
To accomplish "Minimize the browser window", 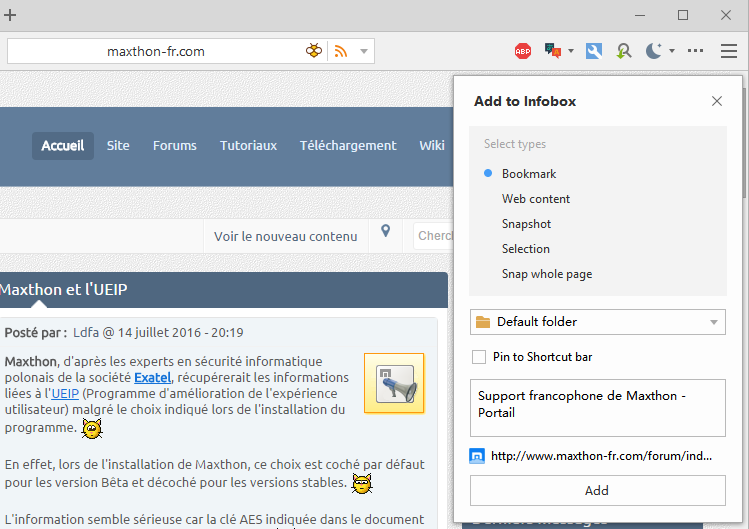I will point(640,15).
